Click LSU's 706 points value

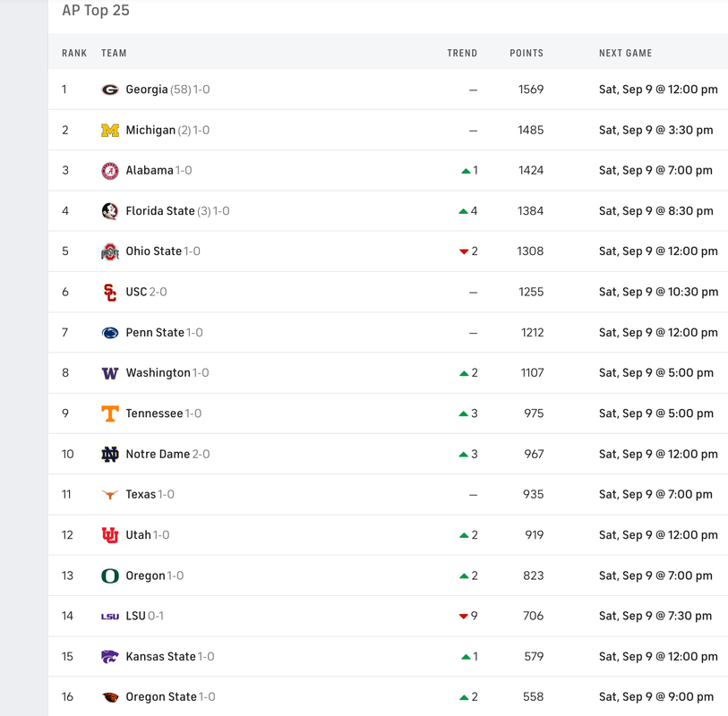click(533, 617)
